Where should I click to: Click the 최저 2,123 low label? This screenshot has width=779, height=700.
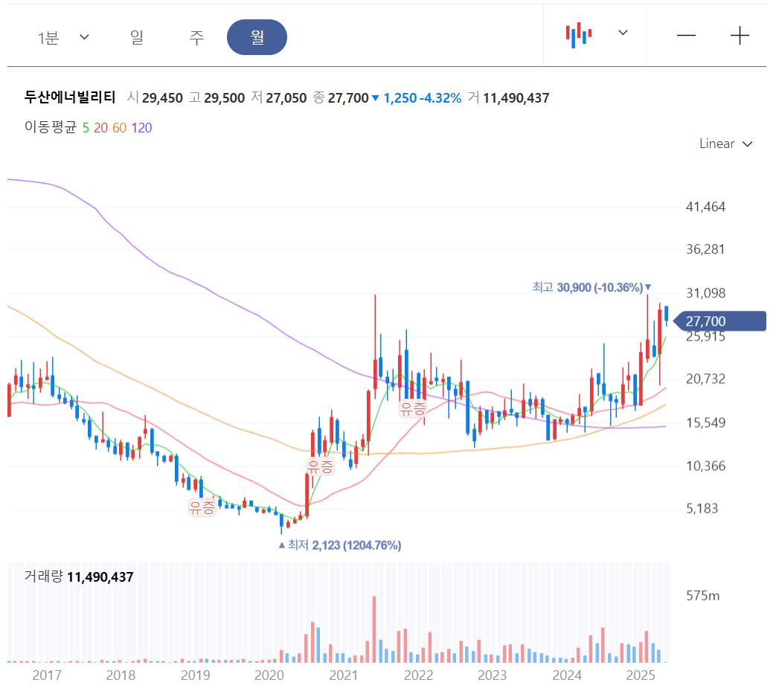point(340,545)
